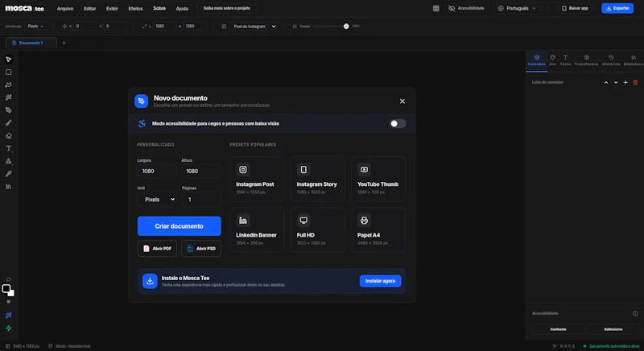
Task: Toggle accessibility mode switch for blind users
Action: (x=397, y=123)
